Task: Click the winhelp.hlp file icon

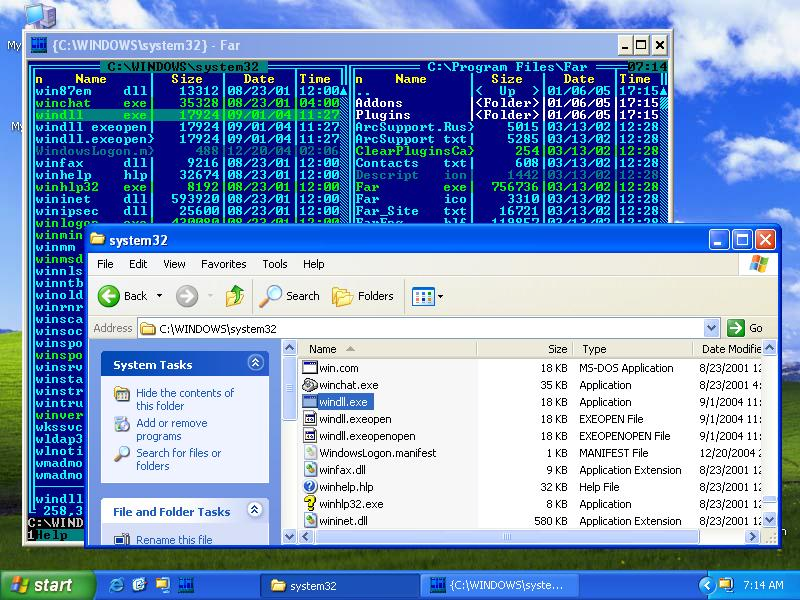Action: click(310, 487)
